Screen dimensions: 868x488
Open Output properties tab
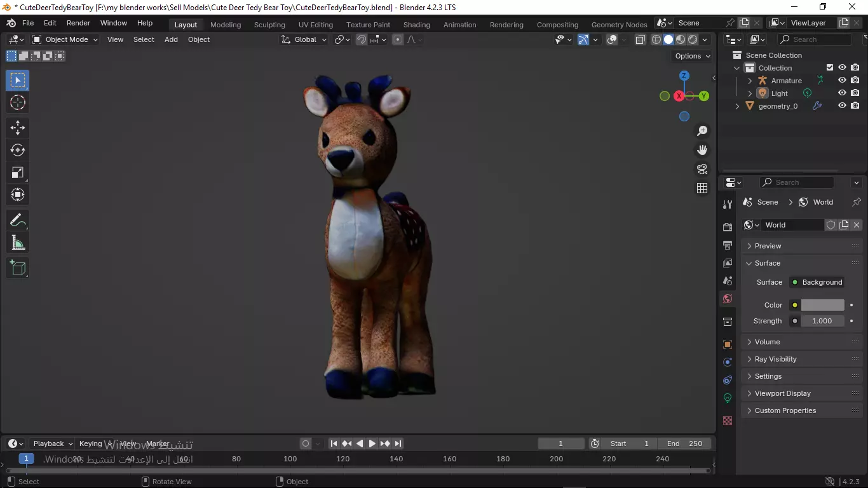tap(728, 245)
